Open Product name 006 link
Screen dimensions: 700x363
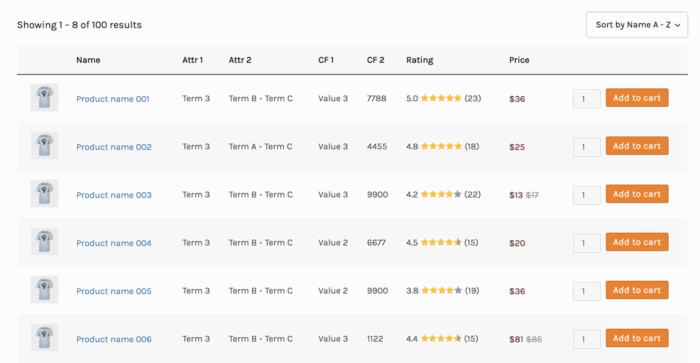[x=114, y=339]
